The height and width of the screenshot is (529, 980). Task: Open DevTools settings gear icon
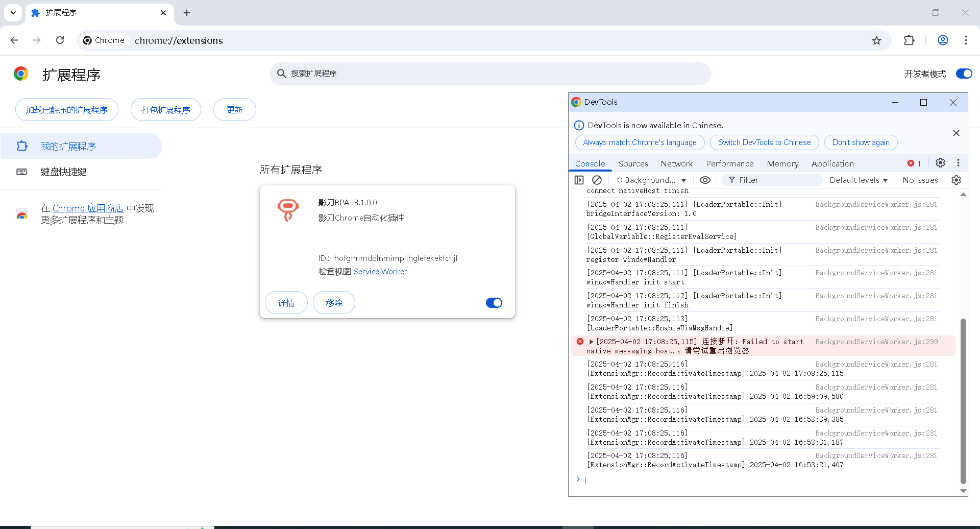(940, 163)
